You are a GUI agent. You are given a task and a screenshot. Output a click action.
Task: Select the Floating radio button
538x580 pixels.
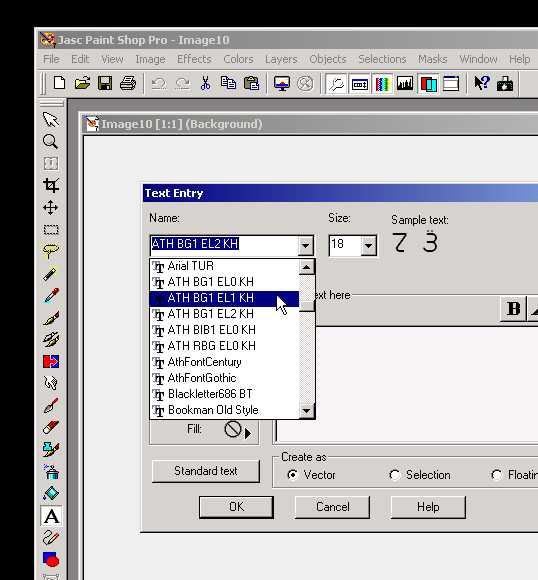(x=496, y=475)
